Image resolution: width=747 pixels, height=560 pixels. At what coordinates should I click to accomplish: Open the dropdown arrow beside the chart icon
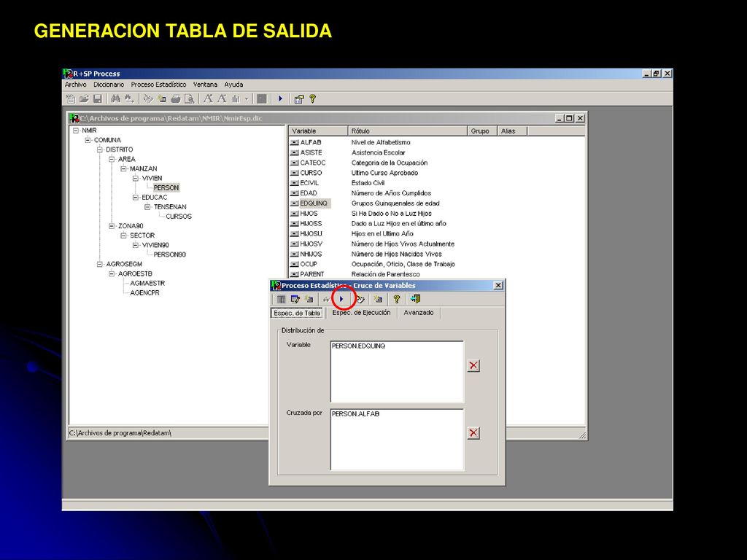(x=247, y=99)
